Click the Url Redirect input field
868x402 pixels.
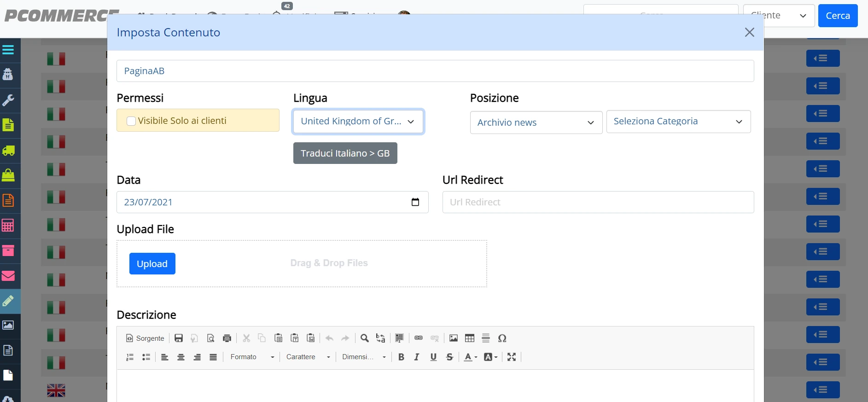tap(598, 202)
